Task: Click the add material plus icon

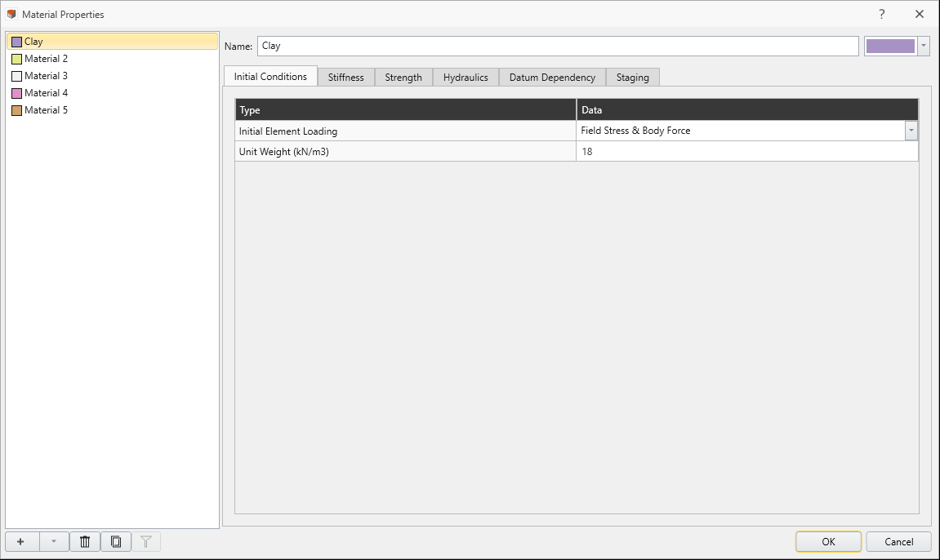Action: (x=20, y=541)
